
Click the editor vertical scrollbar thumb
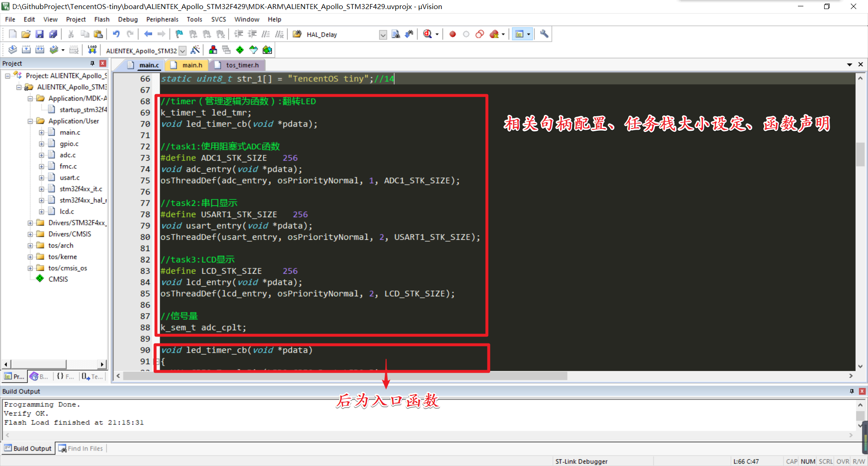(x=860, y=154)
